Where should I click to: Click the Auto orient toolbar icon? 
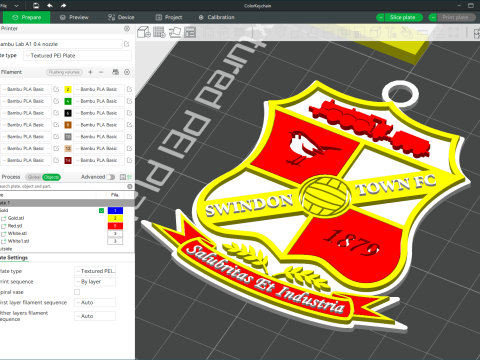(x=175, y=32)
